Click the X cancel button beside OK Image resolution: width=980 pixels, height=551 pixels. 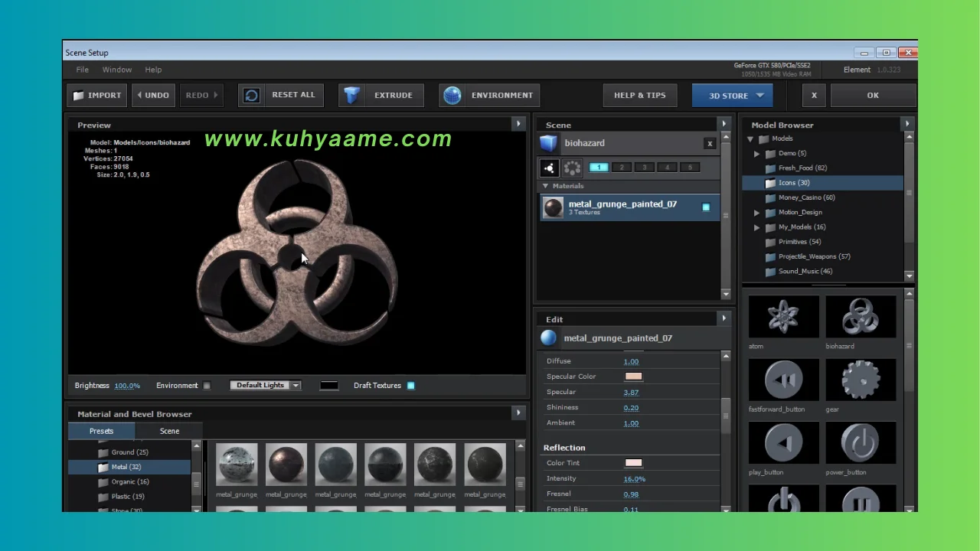tap(814, 95)
